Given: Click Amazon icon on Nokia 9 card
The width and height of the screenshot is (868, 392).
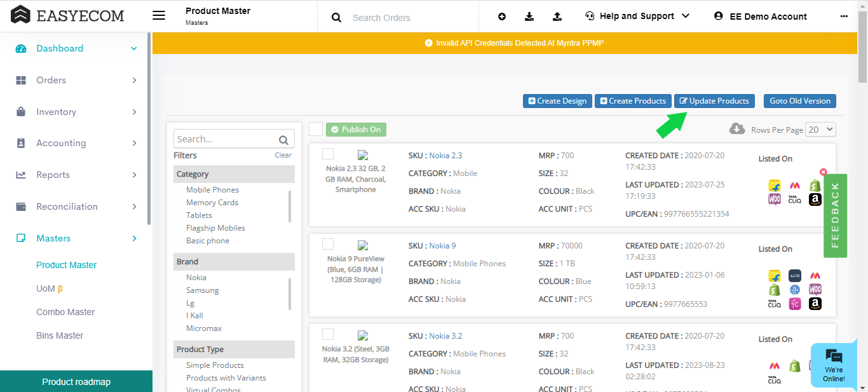Looking at the screenshot, I should (x=815, y=304).
